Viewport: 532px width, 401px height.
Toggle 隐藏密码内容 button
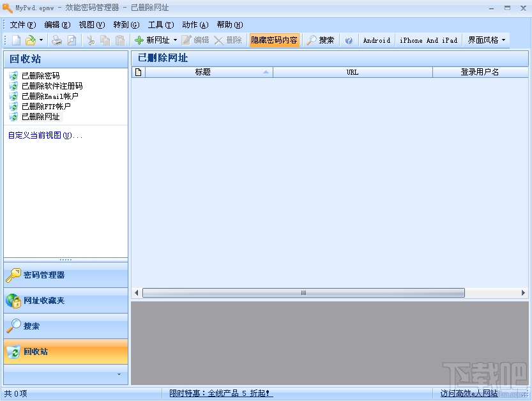click(274, 40)
